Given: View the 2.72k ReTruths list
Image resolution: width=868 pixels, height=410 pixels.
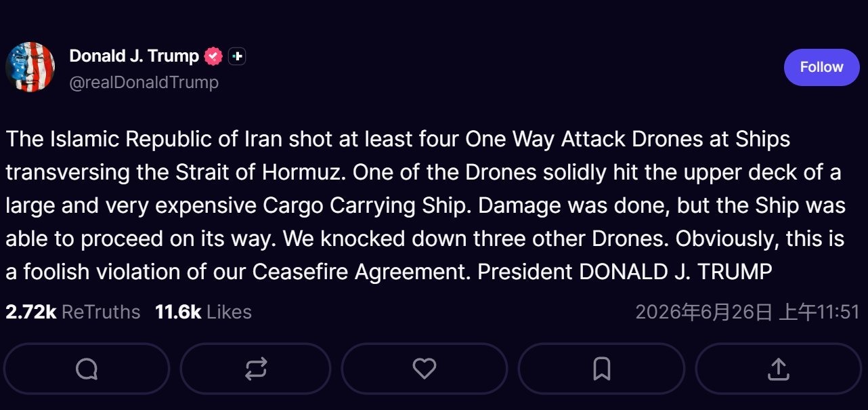Looking at the screenshot, I should coord(72,312).
